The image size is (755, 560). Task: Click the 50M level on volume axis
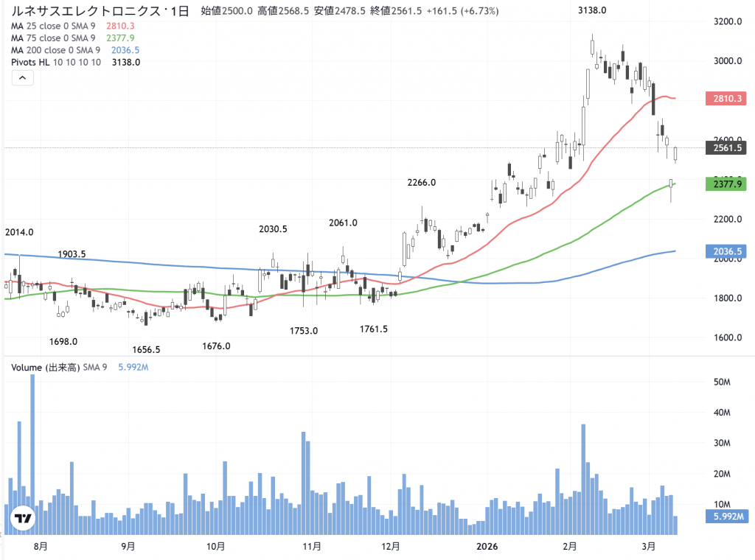click(721, 382)
